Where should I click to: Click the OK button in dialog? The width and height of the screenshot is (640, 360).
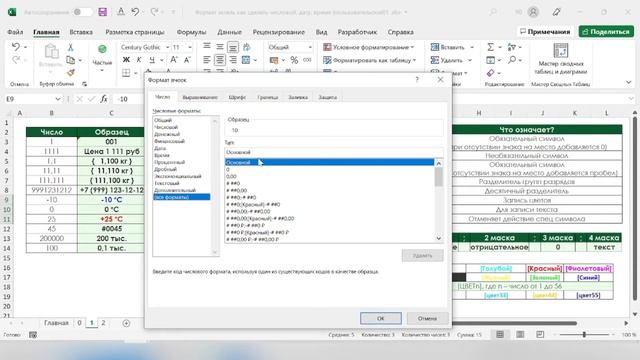pos(380,318)
